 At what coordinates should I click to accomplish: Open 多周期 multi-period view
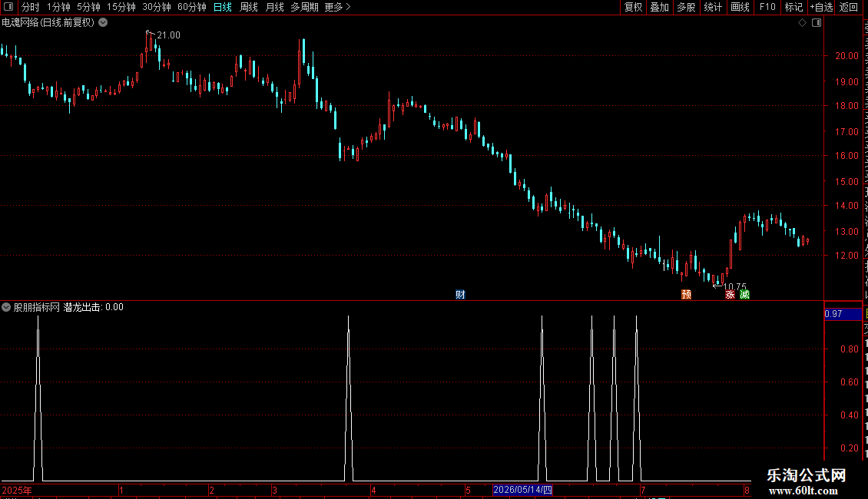(x=304, y=7)
